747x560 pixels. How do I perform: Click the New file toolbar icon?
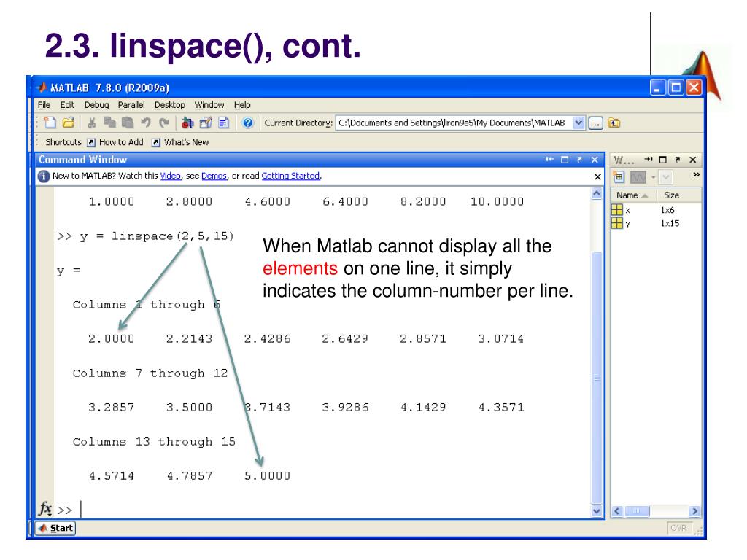click(50, 122)
